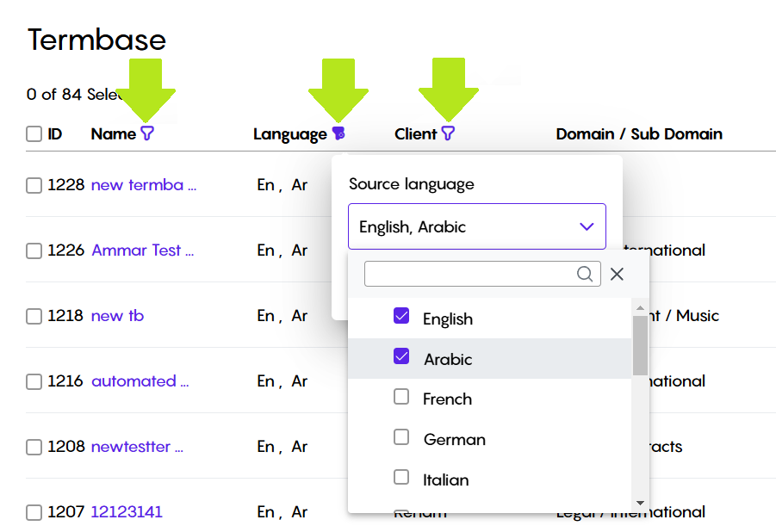Viewport: 776px width, 532px height.
Task: Open the Ammar Test termbase link
Action: pos(142,251)
